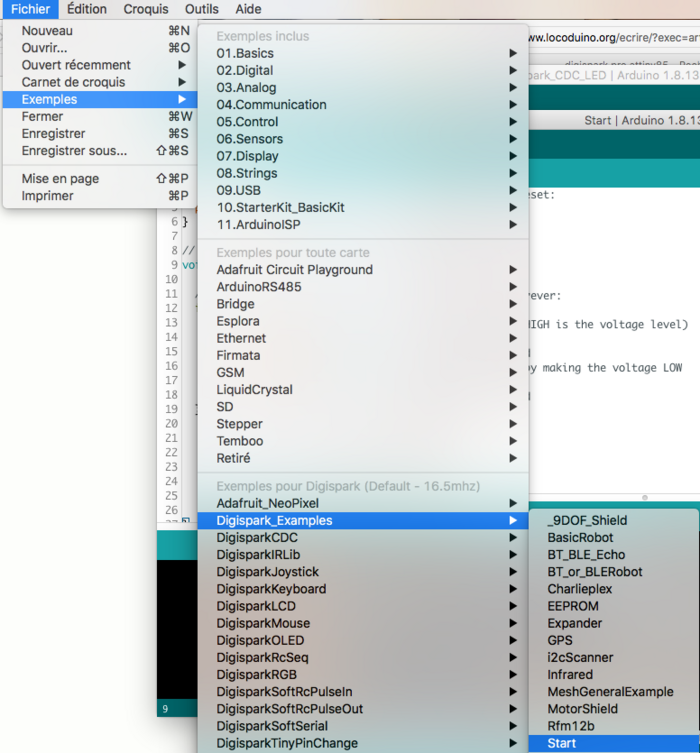Screen dimensions: 700x753
Task: Expand 06.Sensors examples submenu
Action: coord(363,139)
